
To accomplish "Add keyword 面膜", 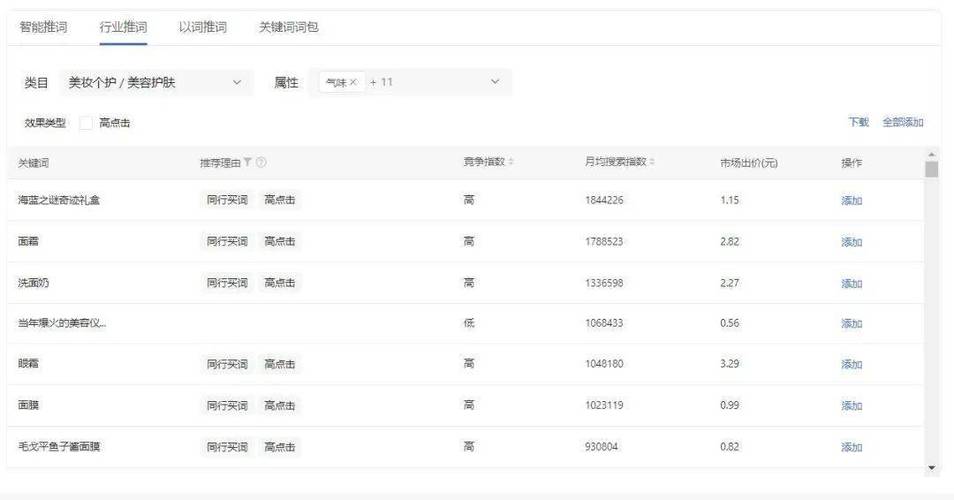I will click(x=851, y=405).
